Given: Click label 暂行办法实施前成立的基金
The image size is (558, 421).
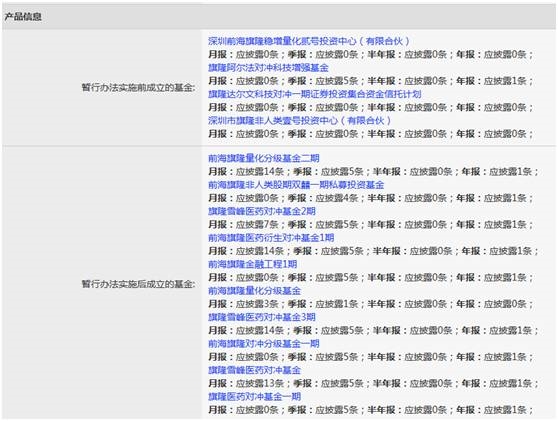Looking at the screenshot, I should tap(138, 87).
